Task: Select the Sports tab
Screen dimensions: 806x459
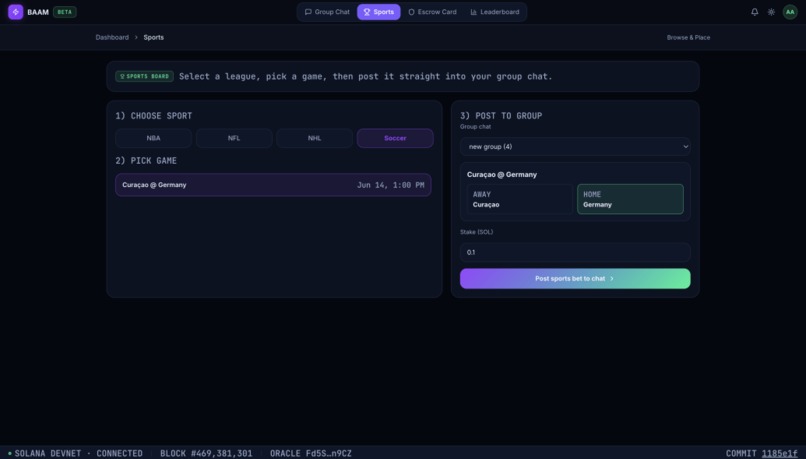Action: pos(378,12)
